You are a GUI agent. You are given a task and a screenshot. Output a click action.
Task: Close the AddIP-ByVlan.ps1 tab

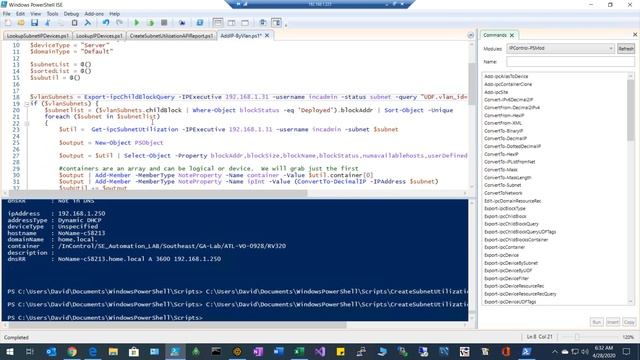point(267,36)
